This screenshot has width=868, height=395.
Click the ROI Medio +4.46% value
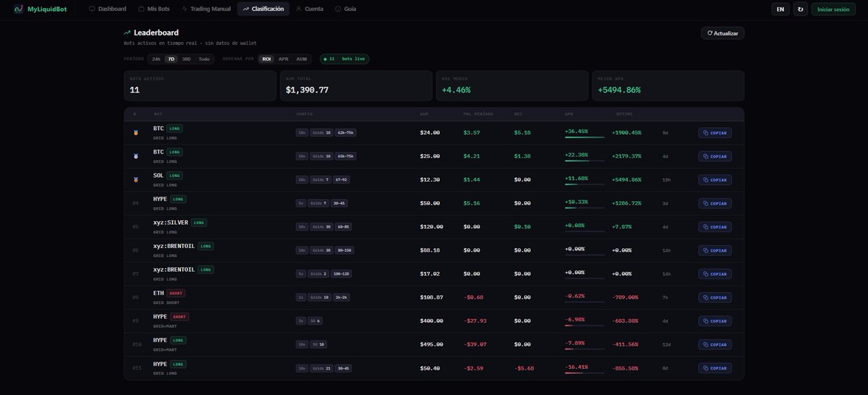point(456,90)
